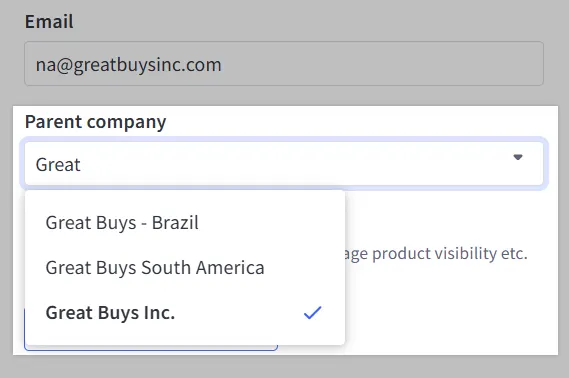The width and height of the screenshot is (569, 378).
Task: Click the dimmed gray strip under the white panel
Action: [284, 367]
